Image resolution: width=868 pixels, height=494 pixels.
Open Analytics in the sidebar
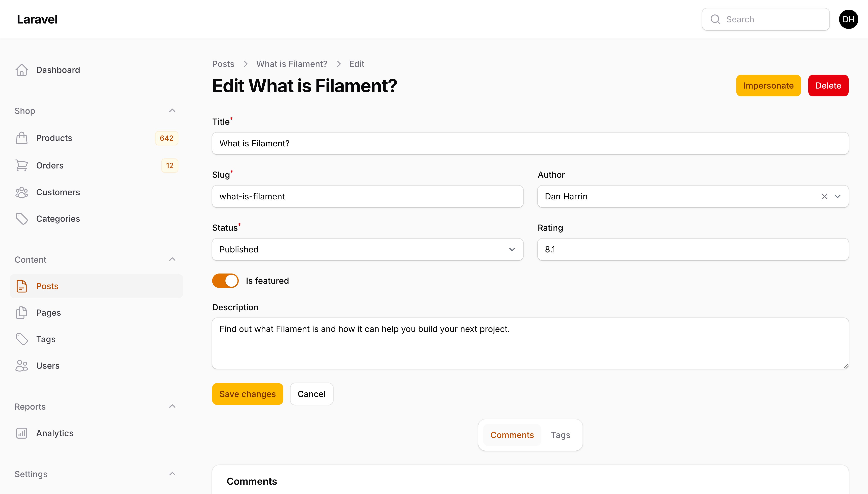click(x=96, y=433)
